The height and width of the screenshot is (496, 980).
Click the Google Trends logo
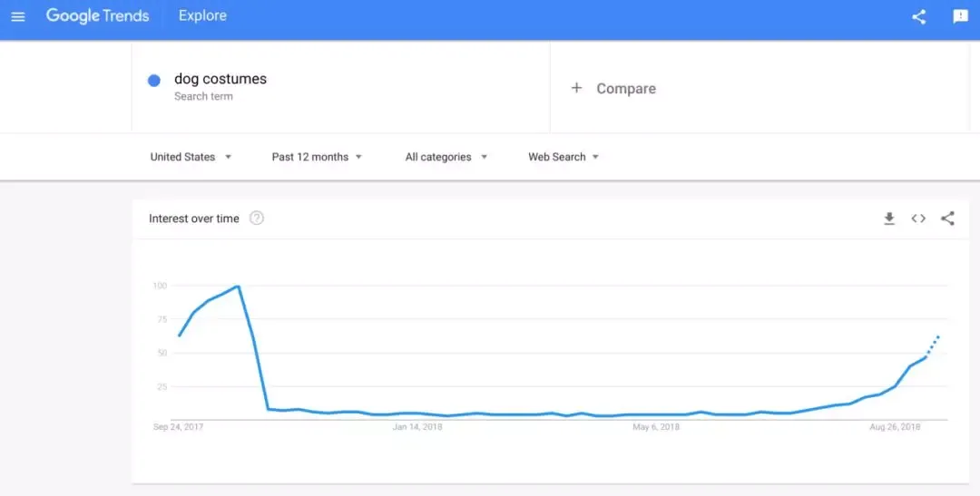[97, 15]
